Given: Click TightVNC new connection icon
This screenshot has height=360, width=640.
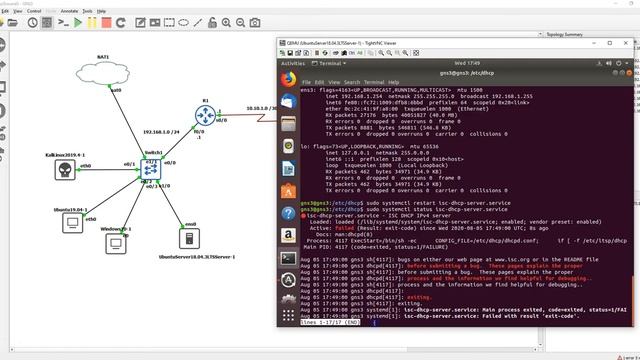Looking at the screenshot, I should [x=282, y=53].
